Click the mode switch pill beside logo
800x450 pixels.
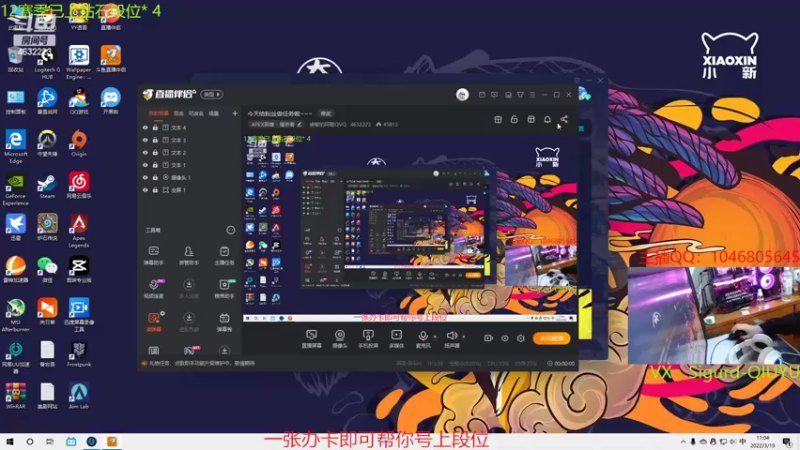(x=212, y=94)
